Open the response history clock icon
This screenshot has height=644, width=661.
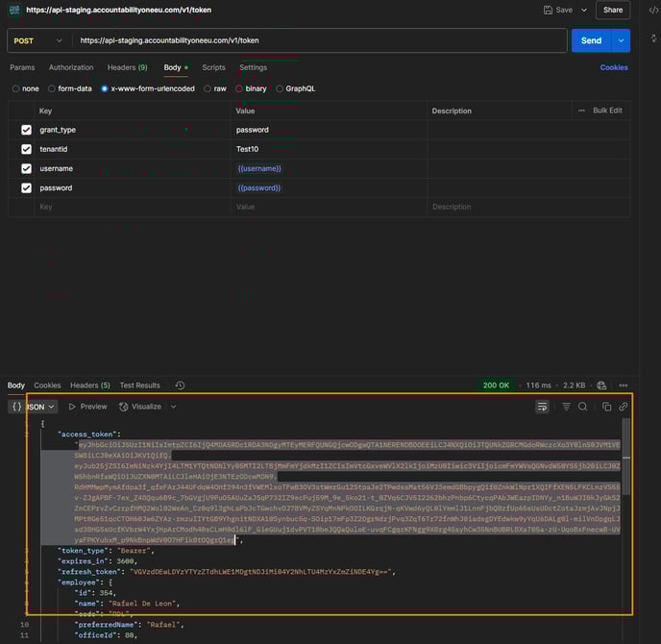pyautogui.click(x=180, y=385)
